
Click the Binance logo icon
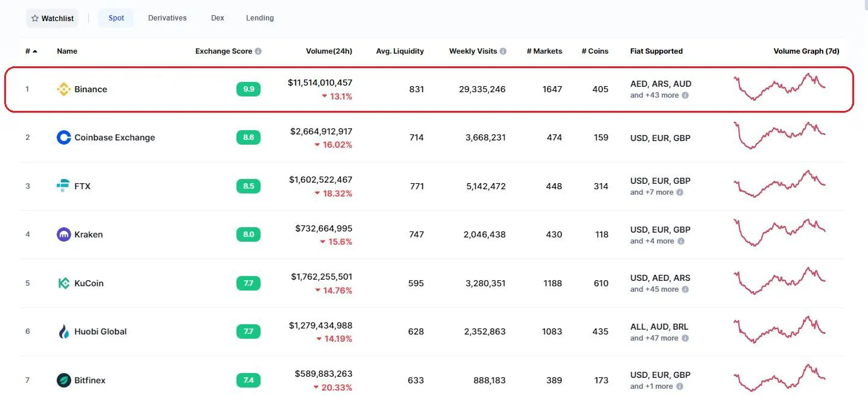[63, 89]
